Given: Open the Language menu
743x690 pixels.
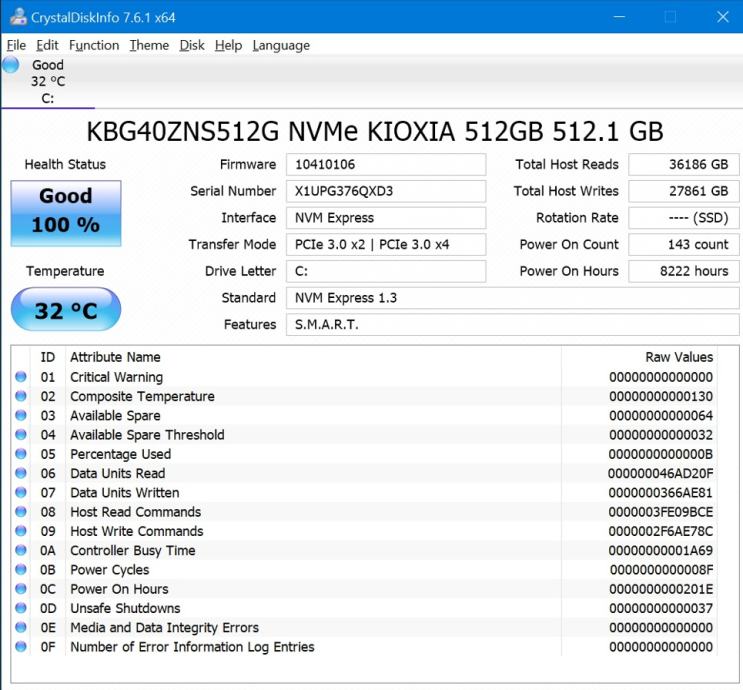Looking at the screenshot, I should click(281, 45).
